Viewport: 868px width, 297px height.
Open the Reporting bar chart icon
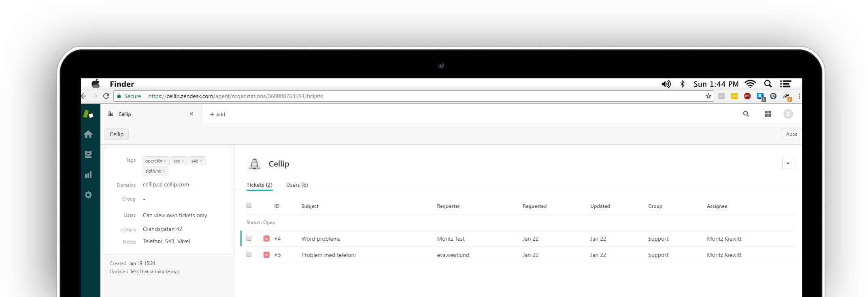pos(88,175)
